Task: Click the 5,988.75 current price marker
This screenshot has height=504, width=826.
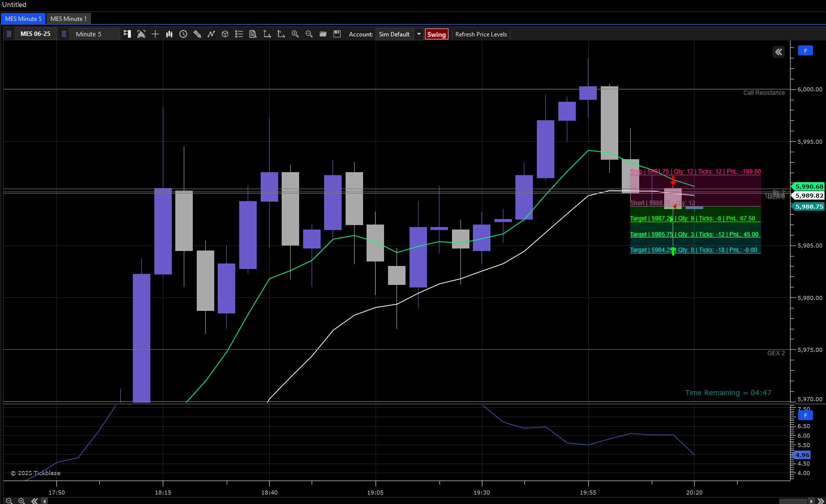Action: coord(809,207)
